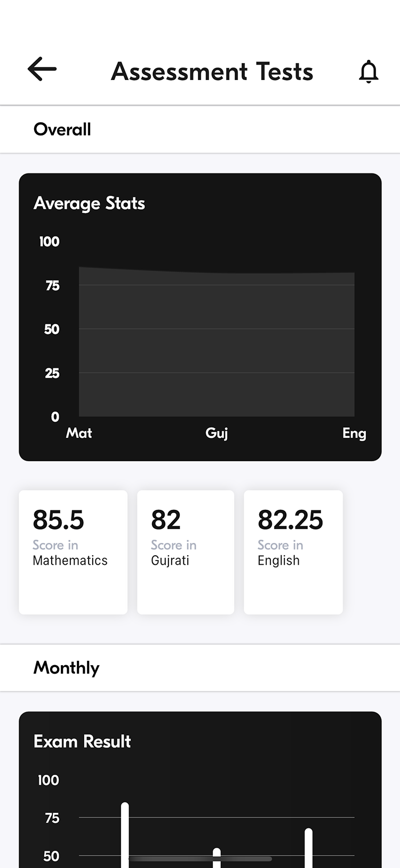Viewport: 400px width, 868px height.
Task: Select the Mat label on the chart axis
Action: 79,433
